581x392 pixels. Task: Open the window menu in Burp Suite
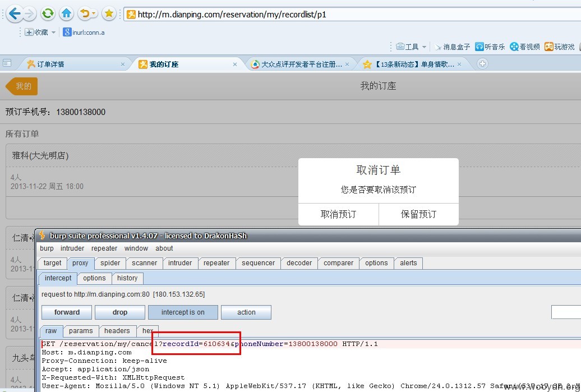(136, 248)
